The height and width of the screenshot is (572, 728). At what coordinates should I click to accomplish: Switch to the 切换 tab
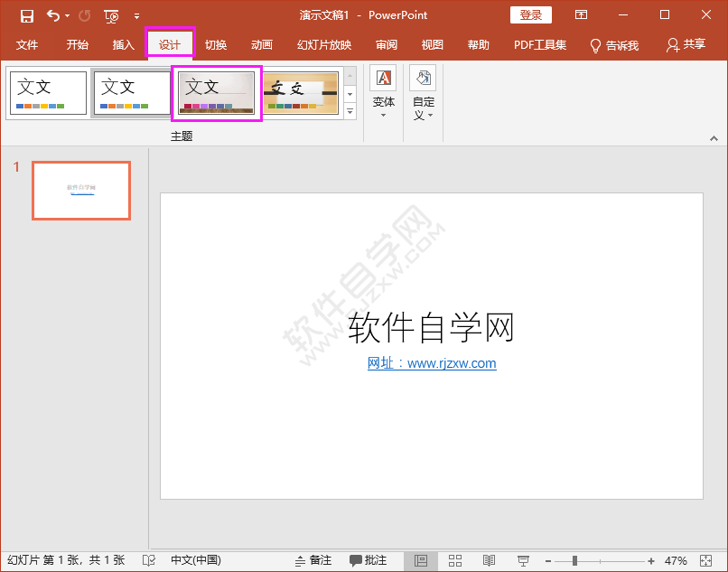216,45
